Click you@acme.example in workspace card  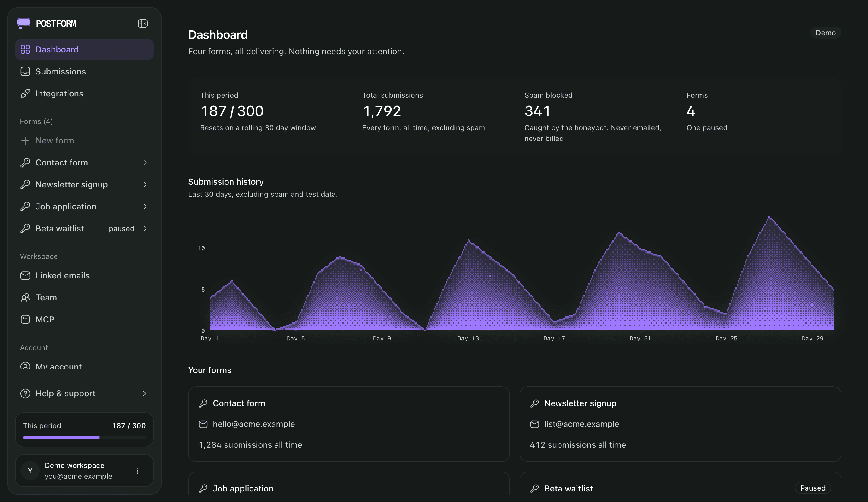79,476
